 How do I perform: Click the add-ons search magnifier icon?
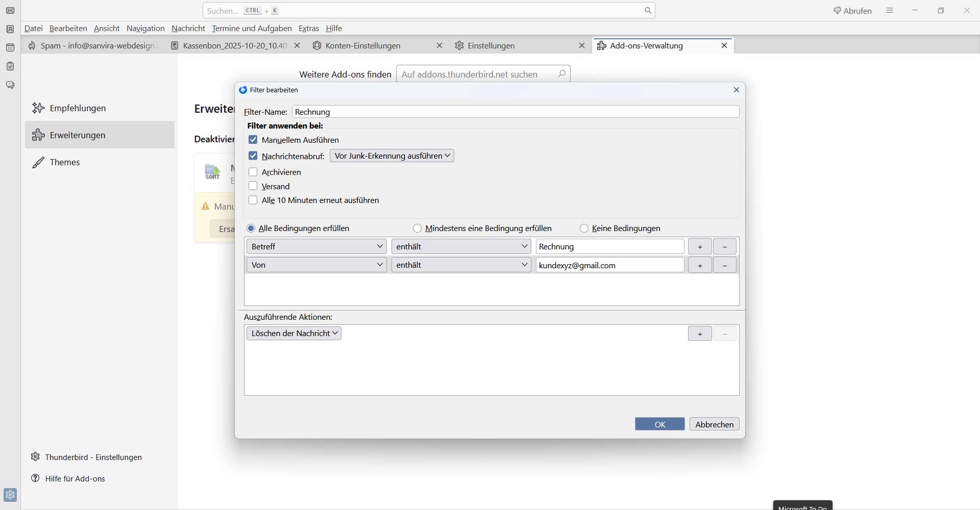coord(561,74)
